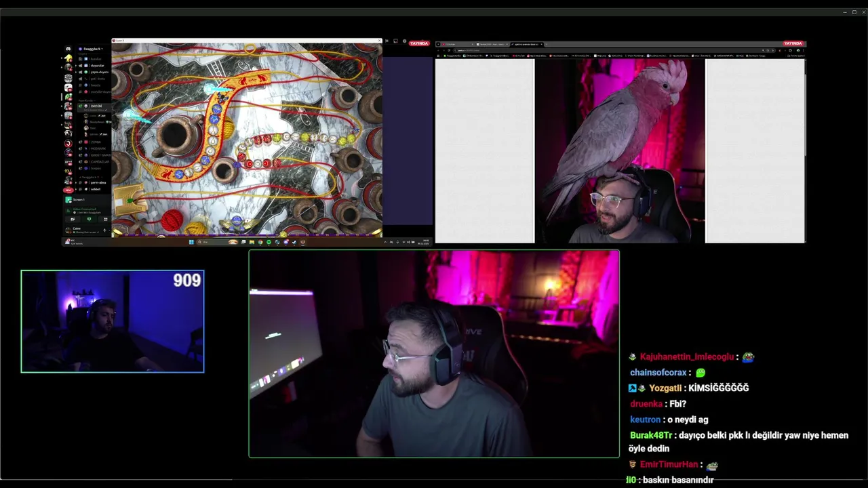
Task: Click the Windows Start button on taskbar
Action: pos(191,242)
